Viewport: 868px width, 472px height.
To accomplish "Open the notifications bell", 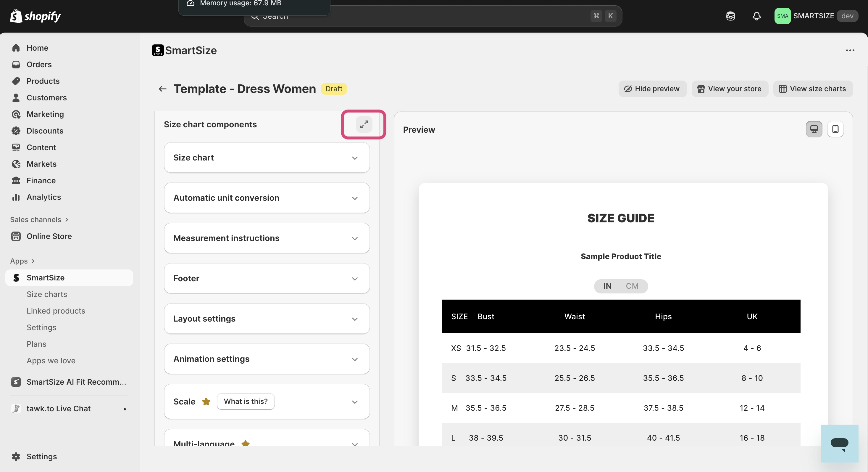I will click(x=756, y=16).
